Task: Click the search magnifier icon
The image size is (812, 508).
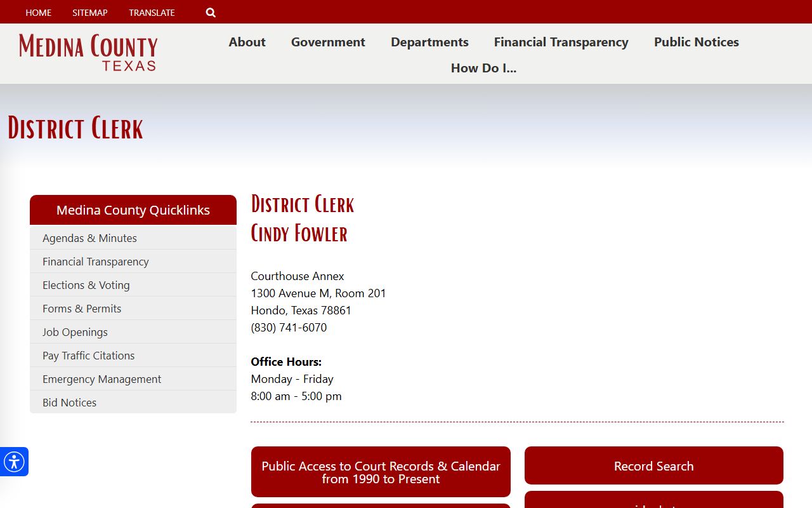Action: [x=211, y=13]
